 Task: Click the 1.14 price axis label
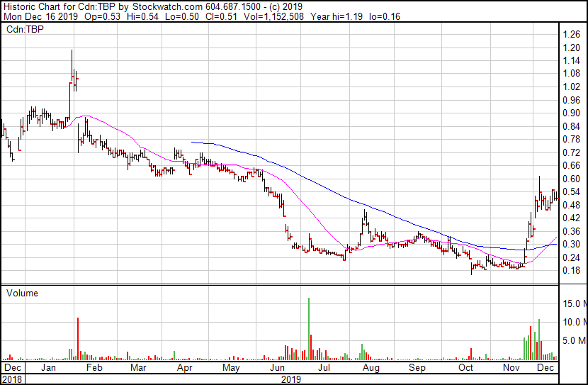(571, 60)
